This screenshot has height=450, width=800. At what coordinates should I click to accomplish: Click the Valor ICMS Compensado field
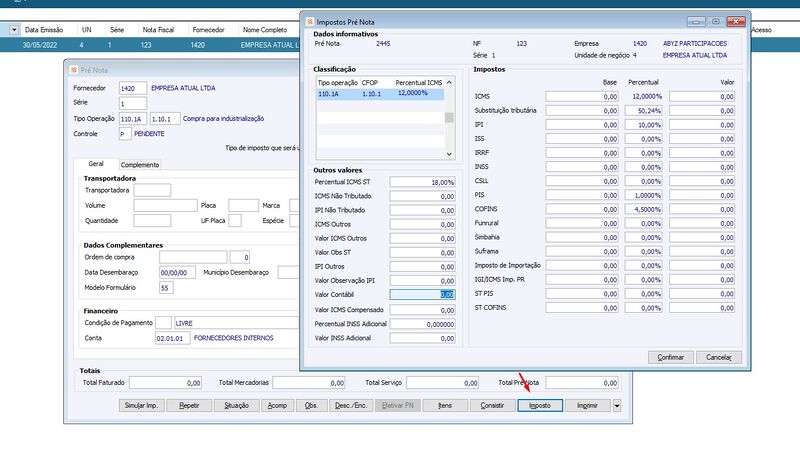422,310
